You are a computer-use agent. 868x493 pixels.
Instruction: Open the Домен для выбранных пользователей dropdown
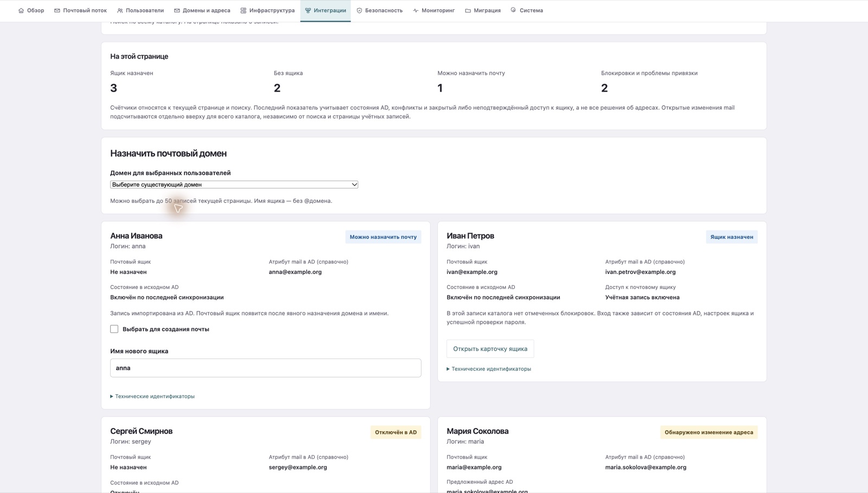[234, 184]
